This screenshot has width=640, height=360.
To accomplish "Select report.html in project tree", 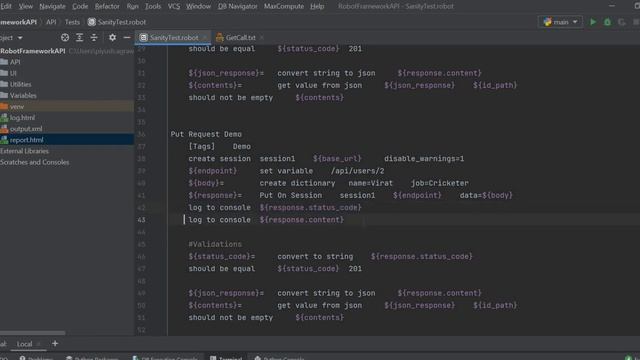I will [27, 140].
